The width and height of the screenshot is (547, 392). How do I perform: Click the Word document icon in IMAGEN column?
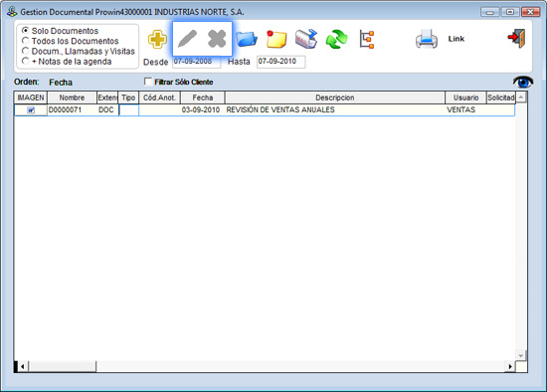tap(31, 110)
